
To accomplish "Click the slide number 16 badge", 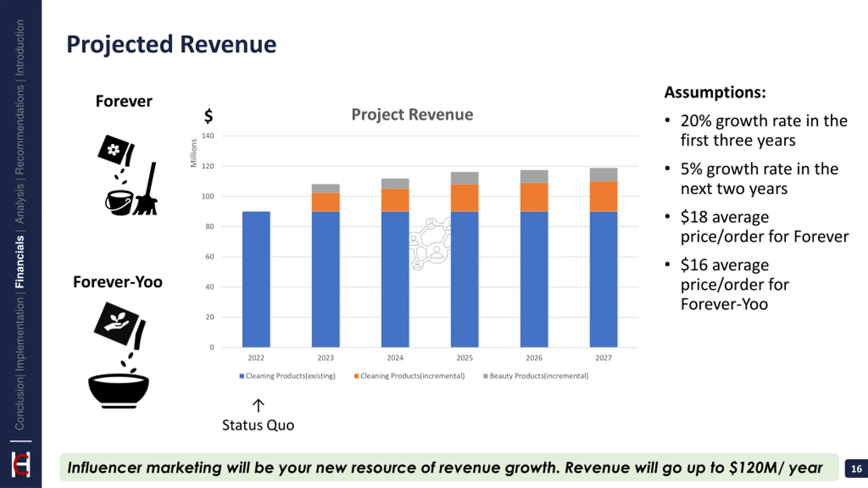I will [856, 469].
